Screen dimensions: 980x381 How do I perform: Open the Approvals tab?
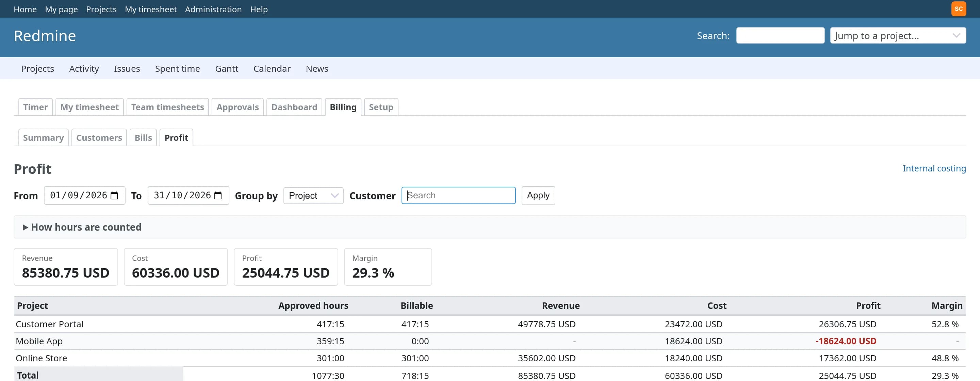pyautogui.click(x=238, y=107)
